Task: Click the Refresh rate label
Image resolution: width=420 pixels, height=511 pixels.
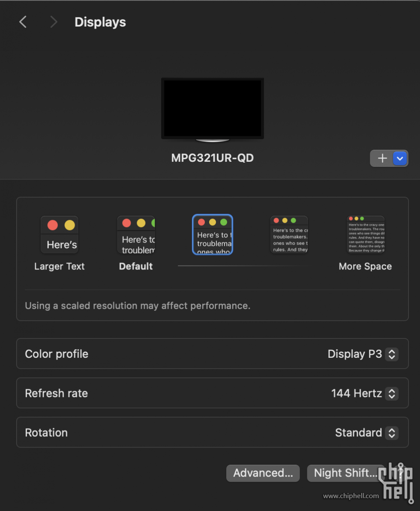Action: [56, 393]
